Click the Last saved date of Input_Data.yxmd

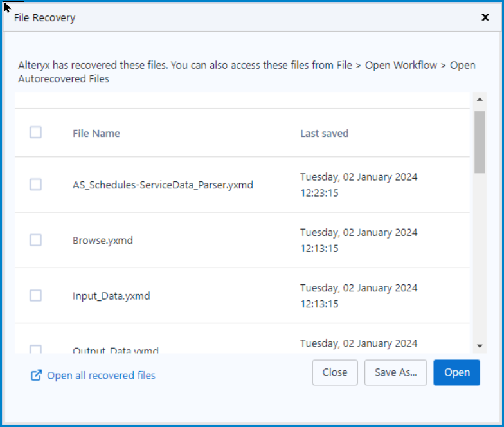tap(359, 296)
